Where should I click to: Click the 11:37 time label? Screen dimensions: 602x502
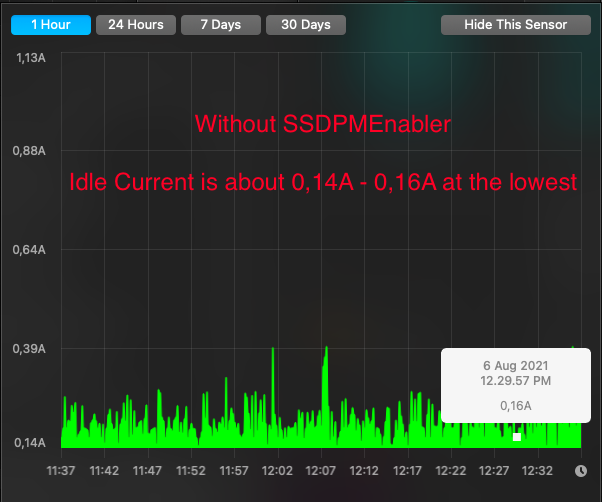(x=61, y=471)
